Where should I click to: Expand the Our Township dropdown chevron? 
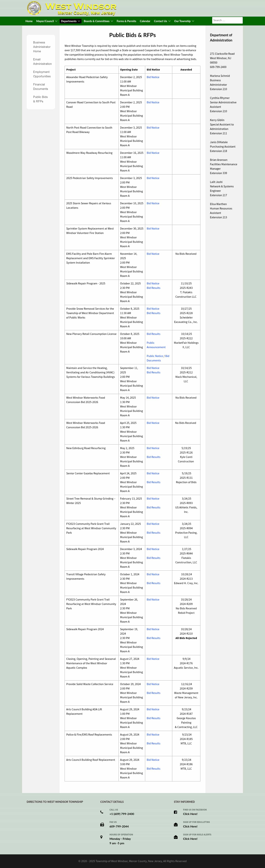coord(193,21)
